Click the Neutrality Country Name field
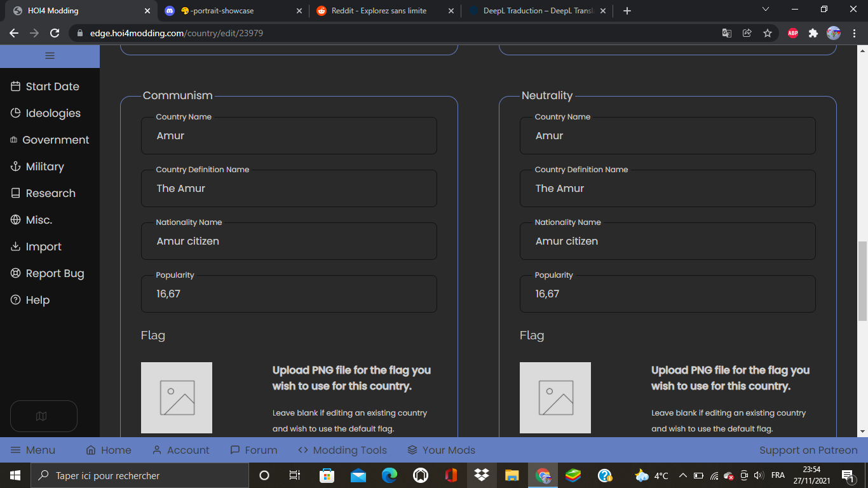Image resolution: width=868 pixels, height=488 pixels. click(667, 136)
